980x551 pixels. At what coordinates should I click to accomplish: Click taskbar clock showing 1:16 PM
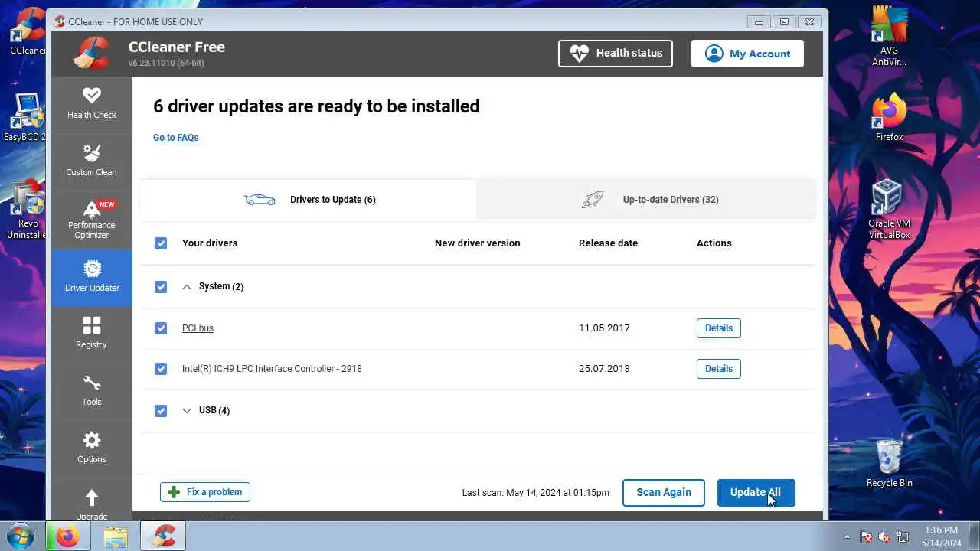941,536
